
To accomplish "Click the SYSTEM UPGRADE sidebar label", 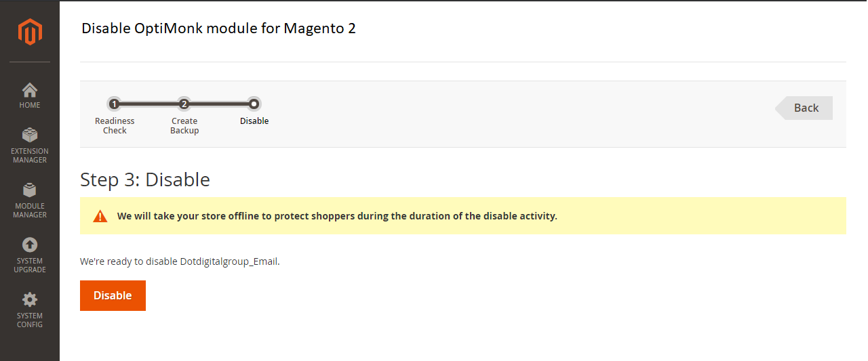I will [30, 266].
